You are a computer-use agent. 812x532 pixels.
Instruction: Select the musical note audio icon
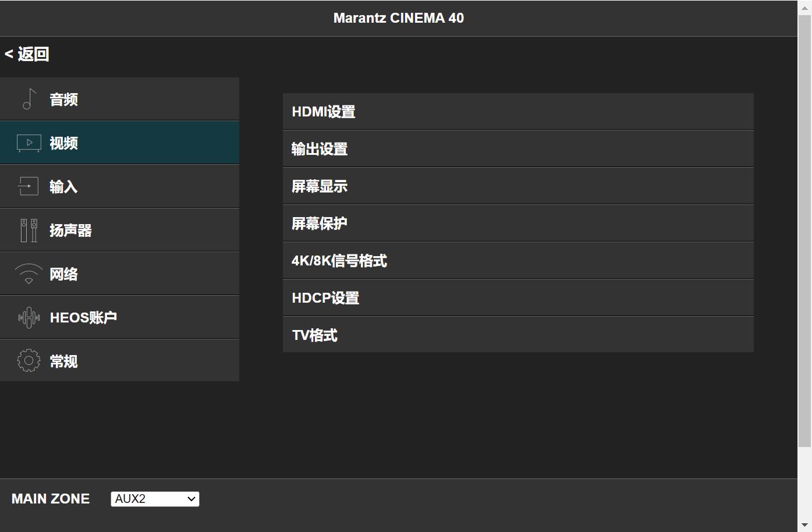(28, 99)
